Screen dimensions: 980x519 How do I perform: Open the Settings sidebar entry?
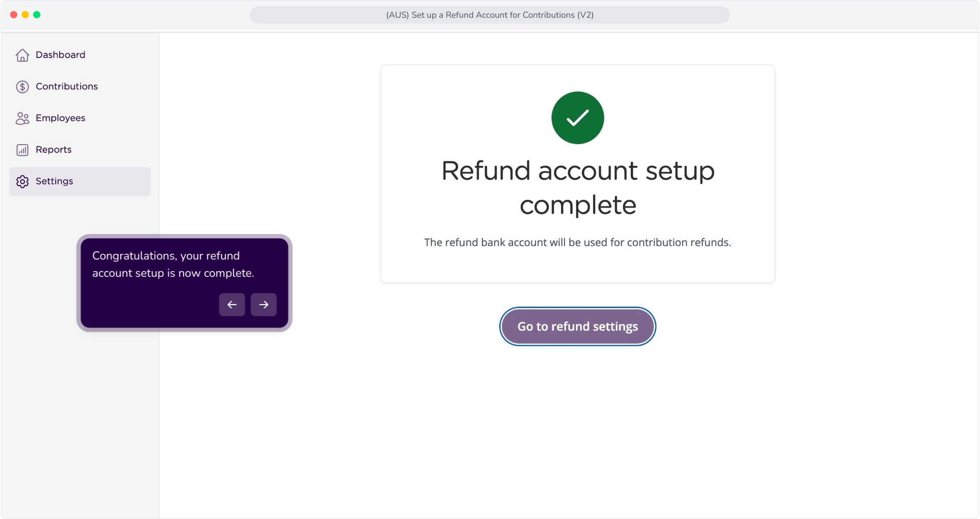pos(80,182)
